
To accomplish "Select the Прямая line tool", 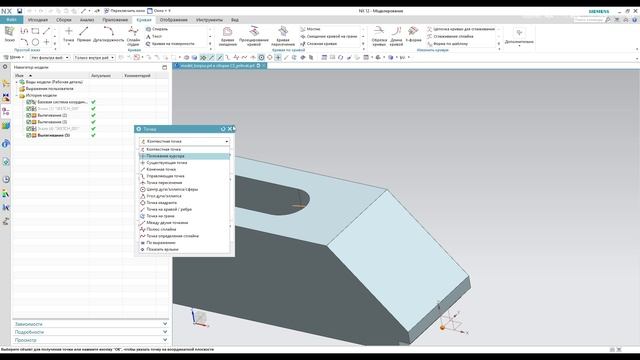I will (x=84, y=34).
